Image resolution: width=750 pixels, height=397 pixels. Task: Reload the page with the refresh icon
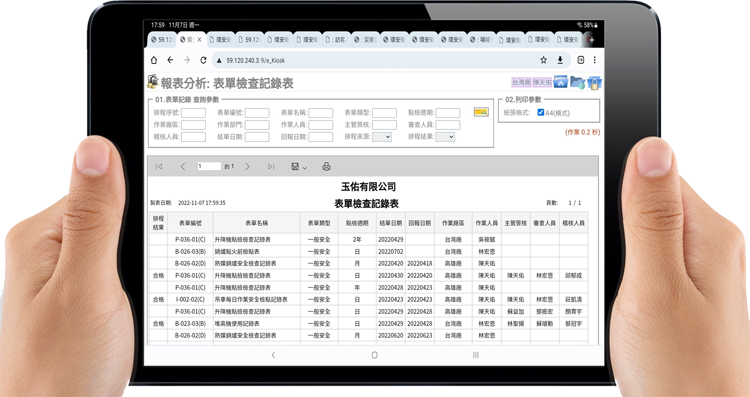(203, 60)
